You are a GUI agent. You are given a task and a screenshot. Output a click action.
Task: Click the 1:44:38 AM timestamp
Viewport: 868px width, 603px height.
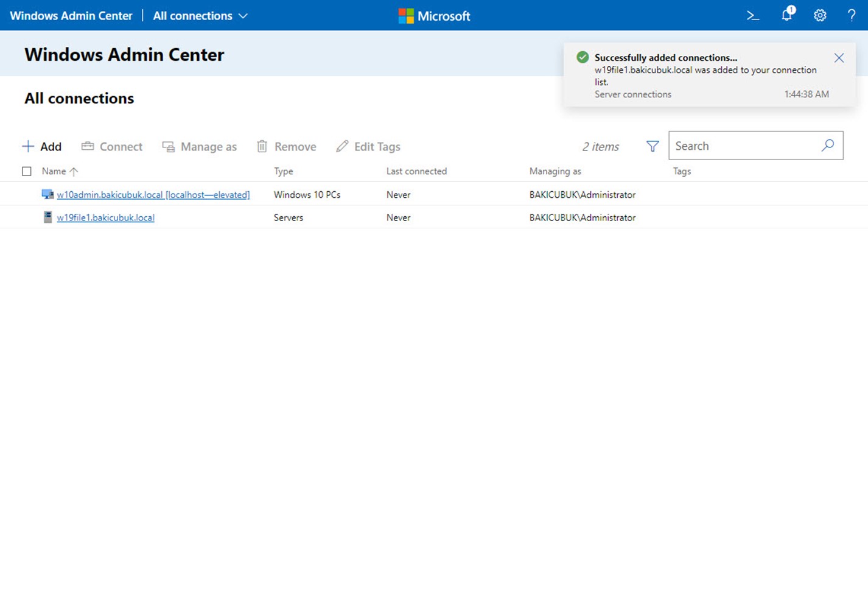(807, 94)
